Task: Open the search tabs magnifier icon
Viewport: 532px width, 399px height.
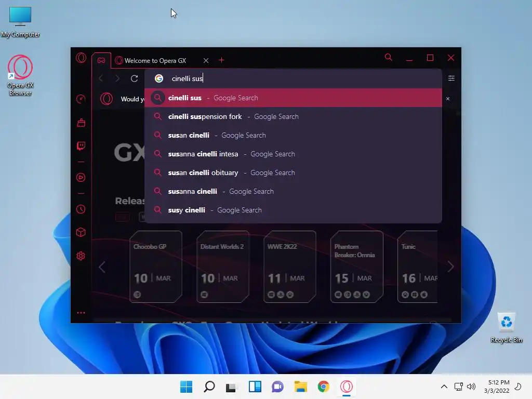Action: pyautogui.click(x=389, y=58)
